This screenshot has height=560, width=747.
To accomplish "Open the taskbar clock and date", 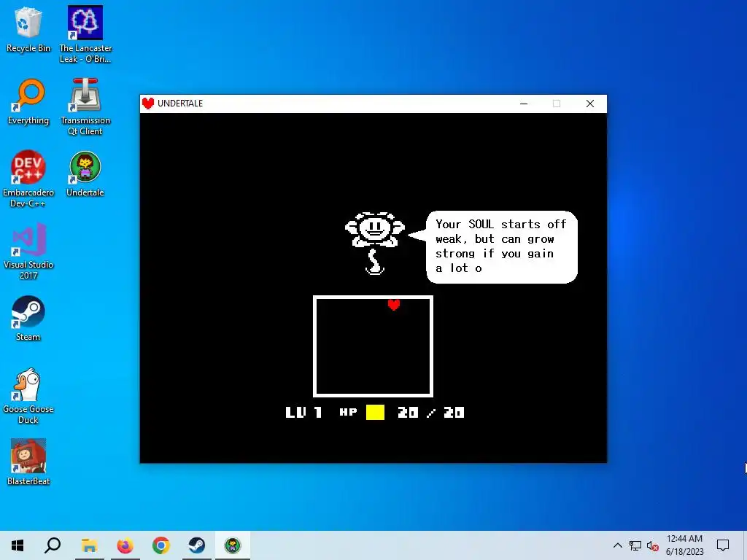I will (684, 545).
